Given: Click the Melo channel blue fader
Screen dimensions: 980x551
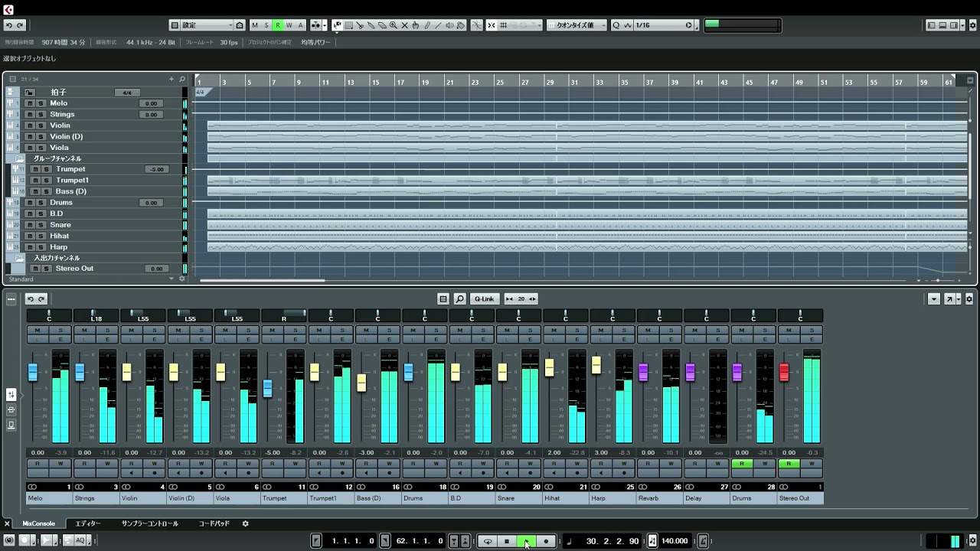Looking at the screenshot, I should (33, 373).
